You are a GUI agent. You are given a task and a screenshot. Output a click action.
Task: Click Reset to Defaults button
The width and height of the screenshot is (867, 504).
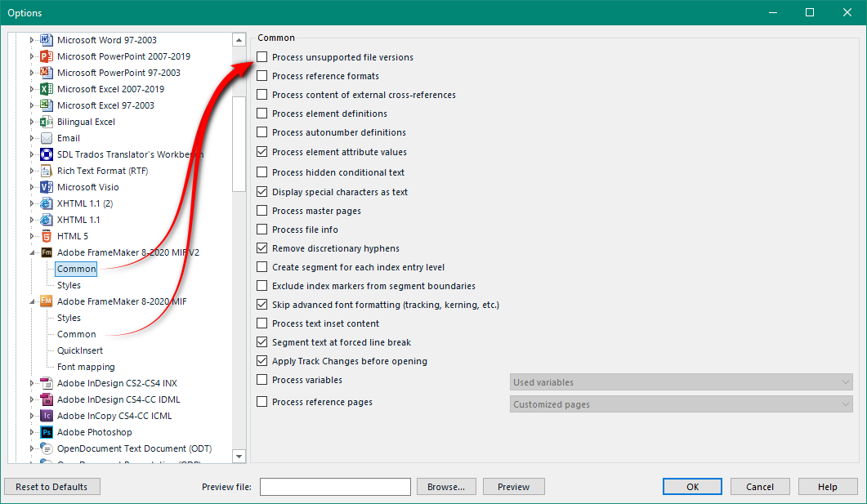[x=52, y=487]
